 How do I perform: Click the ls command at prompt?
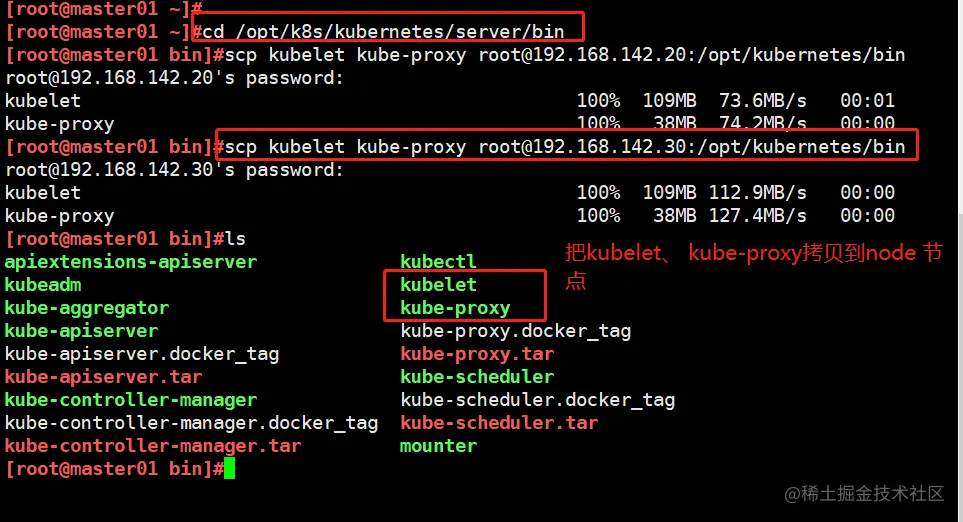pos(235,238)
